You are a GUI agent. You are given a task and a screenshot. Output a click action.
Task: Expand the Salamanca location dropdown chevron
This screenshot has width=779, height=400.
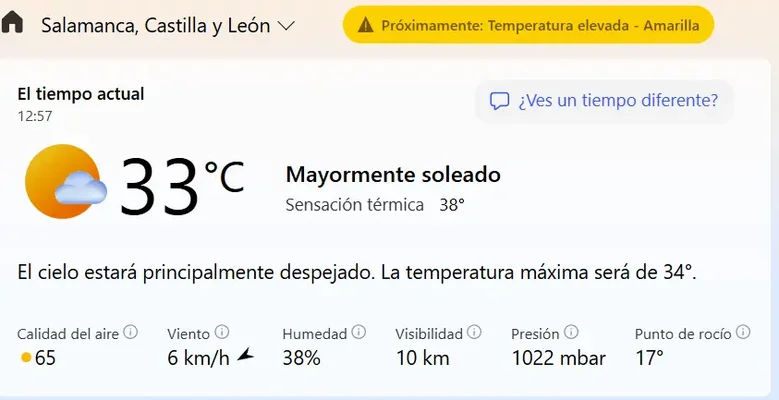(285, 26)
